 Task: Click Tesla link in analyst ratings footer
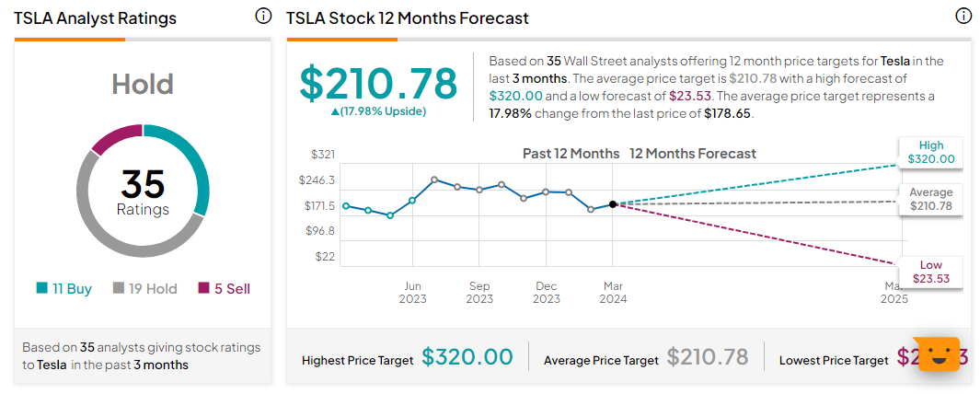tap(51, 365)
